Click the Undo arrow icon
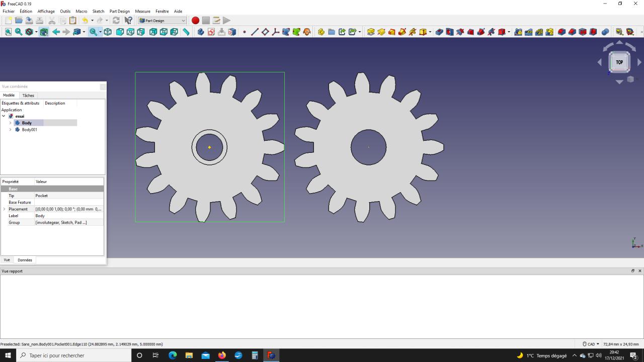 [x=85, y=21]
